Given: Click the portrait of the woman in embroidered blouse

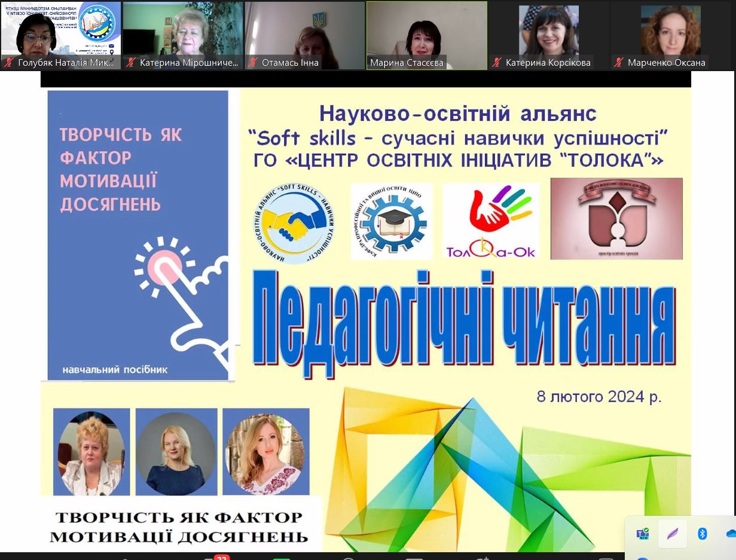Looking at the screenshot, I should tap(266, 452).
